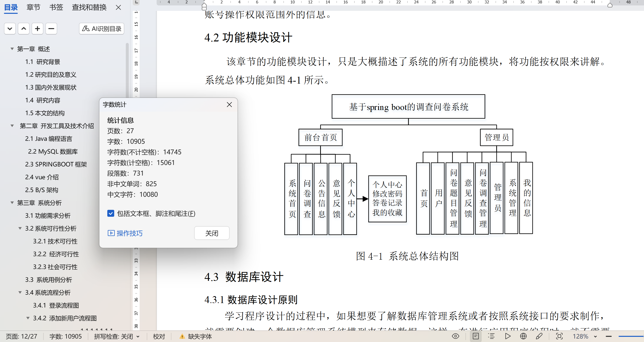Collapse 第一章 概述 outline node

point(12,49)
